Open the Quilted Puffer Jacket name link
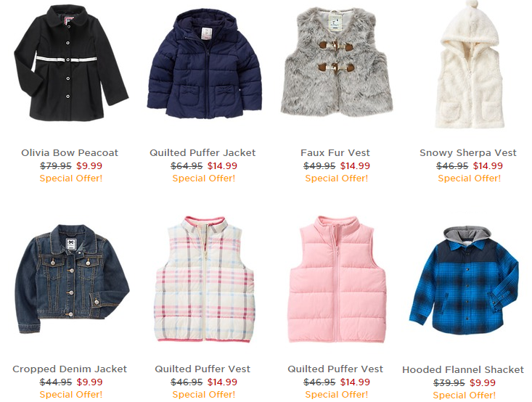Image resolution: width=532 pixels, height=402 pixels. [202, 152]
